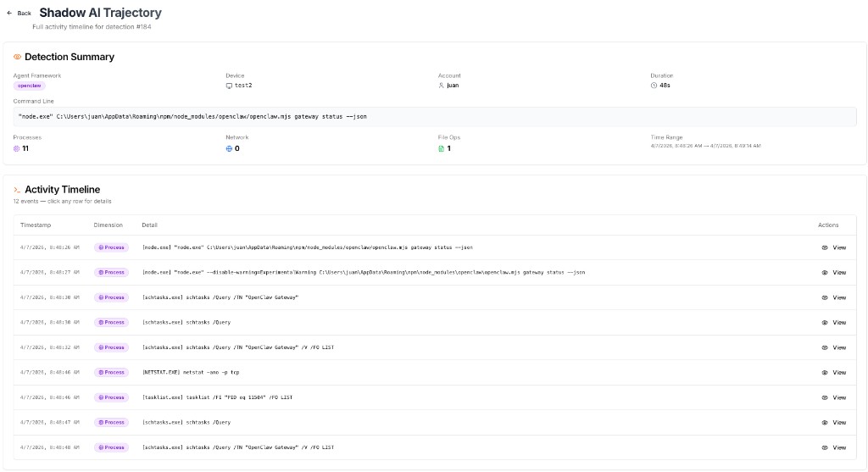Viewport: 868px width, 472px height.
Task: Click the Dimension column header
Action: [x=108, y=225]
